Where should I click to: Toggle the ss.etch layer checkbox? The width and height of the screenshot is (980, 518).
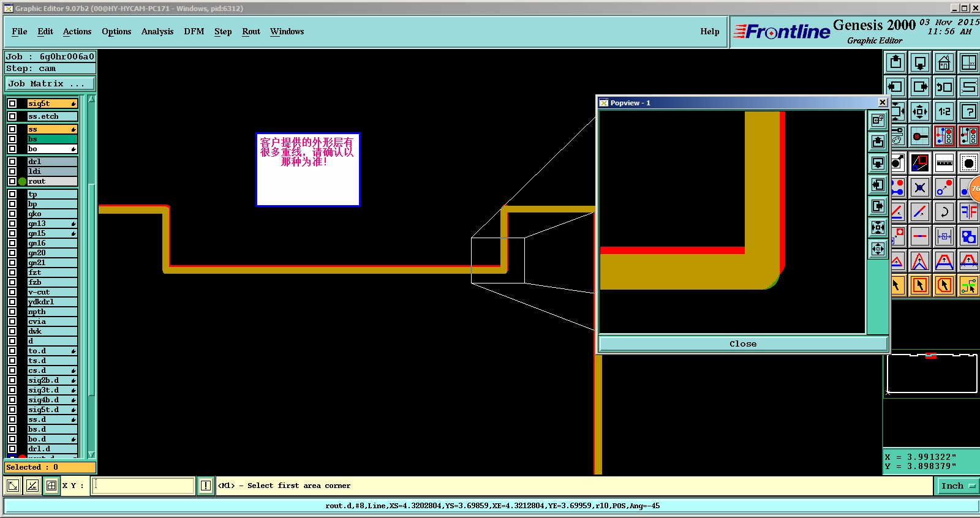12,116
